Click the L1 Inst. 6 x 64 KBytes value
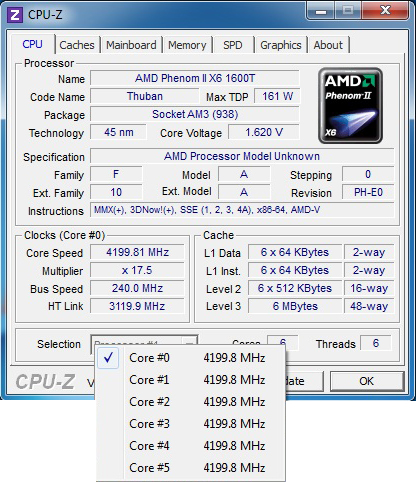The image size is (416, 482). (x=295, y=270)
